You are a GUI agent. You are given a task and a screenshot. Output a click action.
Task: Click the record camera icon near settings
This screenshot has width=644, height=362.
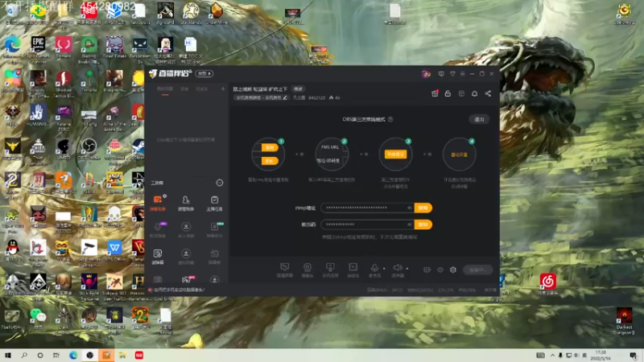[x=427, y=269]
